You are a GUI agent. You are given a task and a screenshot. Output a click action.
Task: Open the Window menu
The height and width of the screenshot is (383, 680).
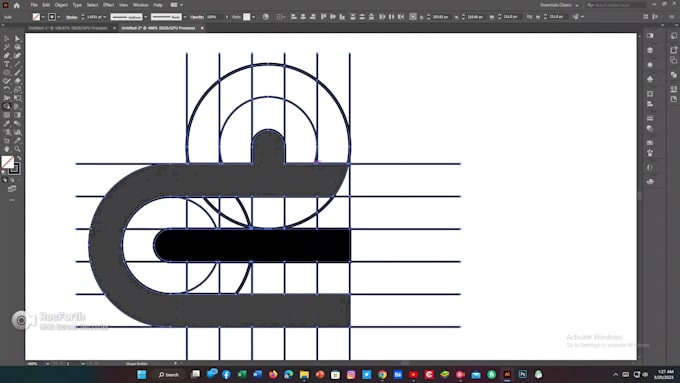tap(141, 5)
